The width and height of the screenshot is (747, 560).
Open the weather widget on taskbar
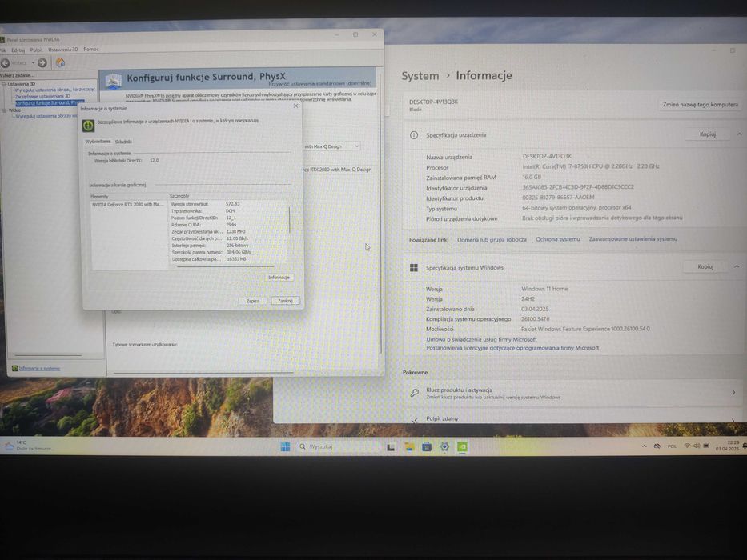29,446
